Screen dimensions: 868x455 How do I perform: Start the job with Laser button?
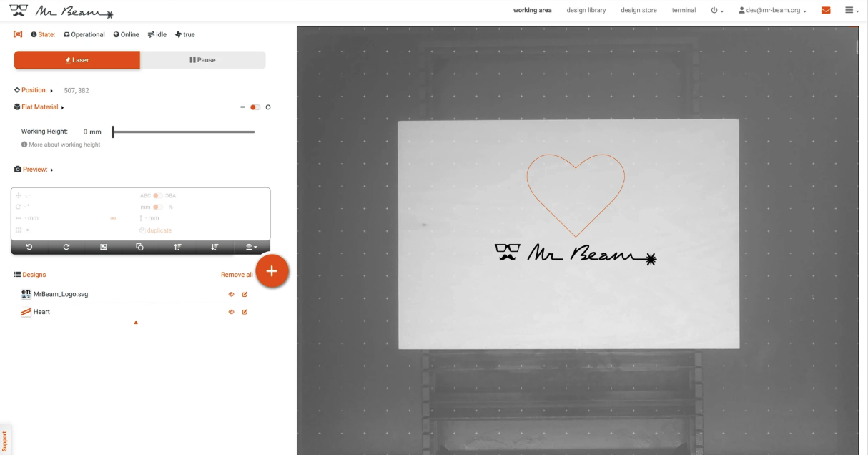tap(77, 60)
